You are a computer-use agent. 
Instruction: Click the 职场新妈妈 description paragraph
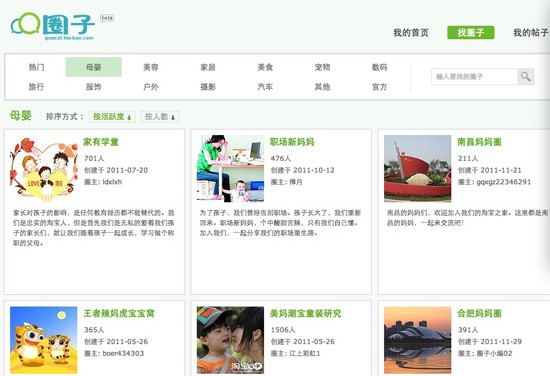coord(280,223)
